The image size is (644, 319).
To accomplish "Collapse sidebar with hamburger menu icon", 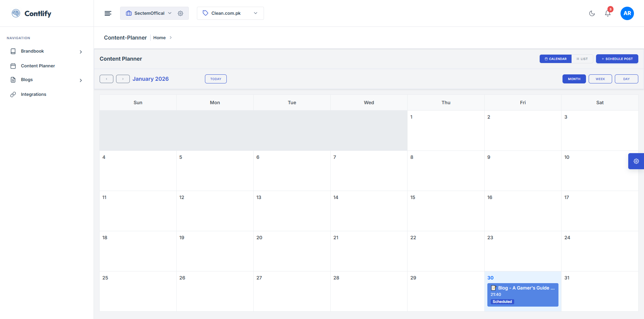I will [x=108, y=13].
